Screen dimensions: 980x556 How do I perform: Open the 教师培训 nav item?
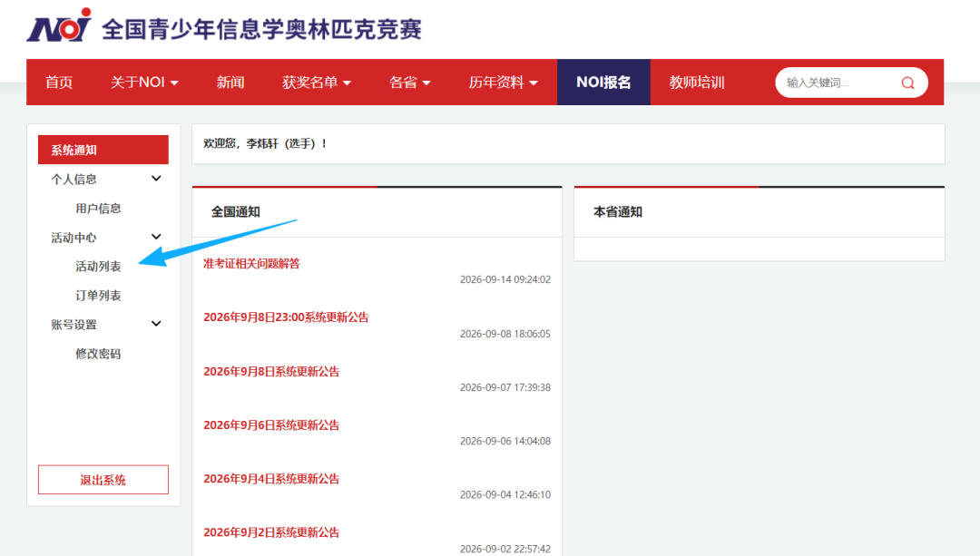click(697, 83)
